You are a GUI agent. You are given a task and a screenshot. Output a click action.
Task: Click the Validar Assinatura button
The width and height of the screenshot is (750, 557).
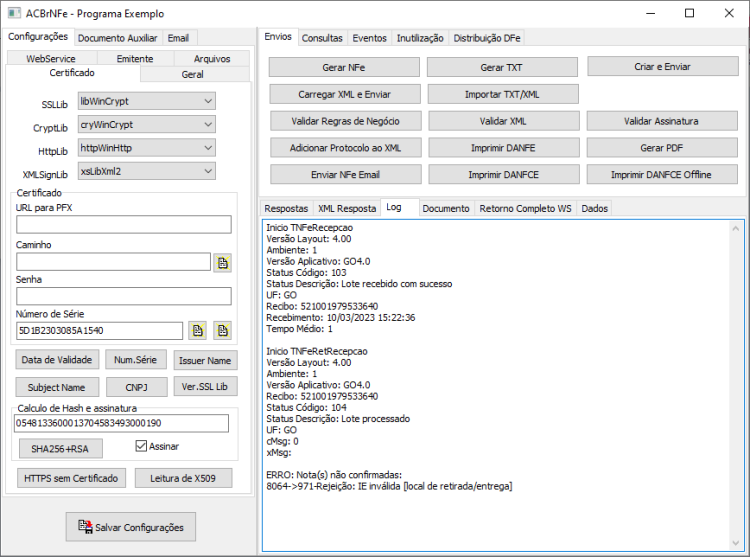[662, 121]
